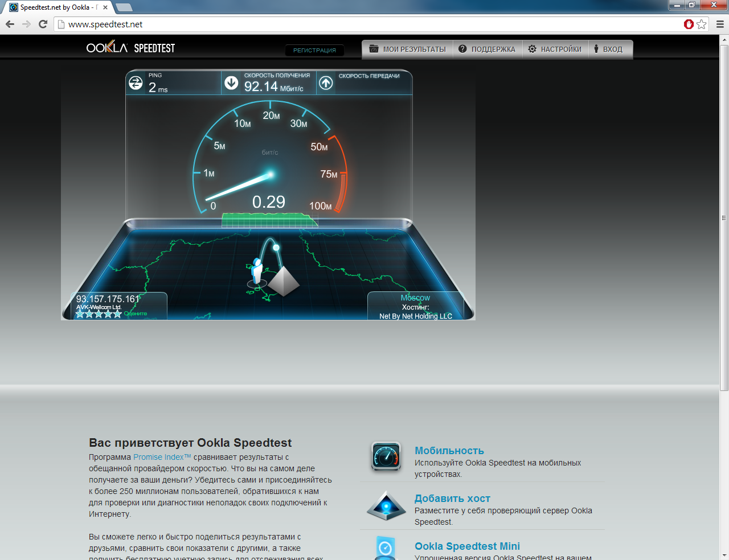Viewport: 729px width, 560px height.
Task: Click the browser Back arrow
Action: 10,24
